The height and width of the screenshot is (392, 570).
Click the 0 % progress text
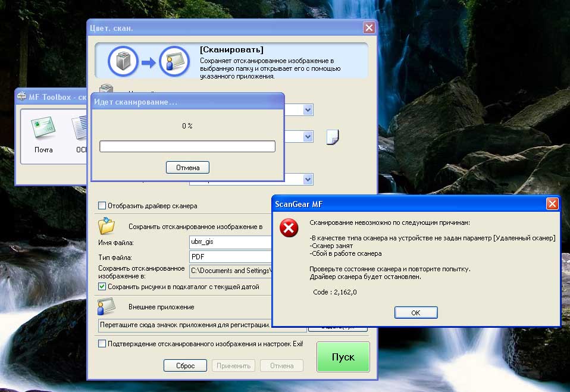[187, 126]
